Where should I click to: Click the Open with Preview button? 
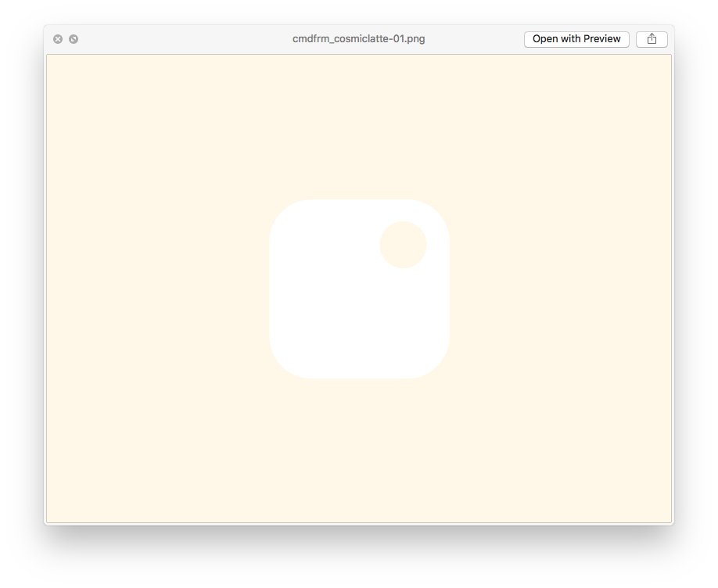[576, 39]
